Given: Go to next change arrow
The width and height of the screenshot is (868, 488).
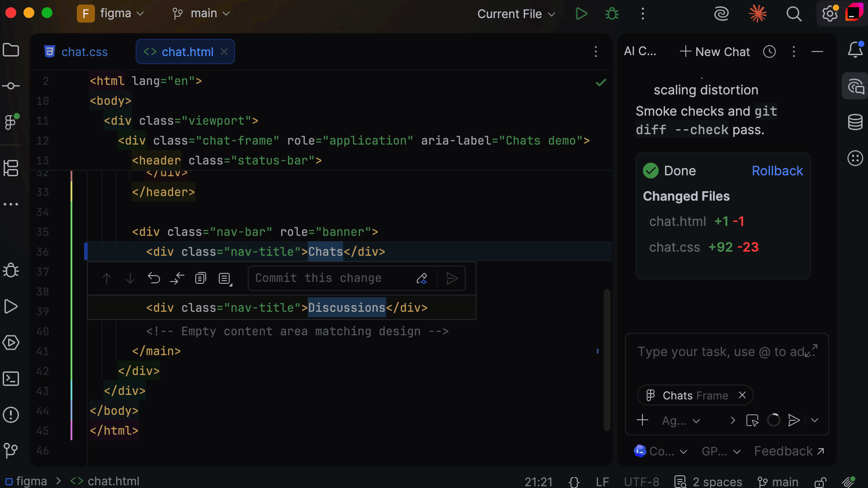Looking at the screenshot, I should pyautogui.click(x=130, y=278).
